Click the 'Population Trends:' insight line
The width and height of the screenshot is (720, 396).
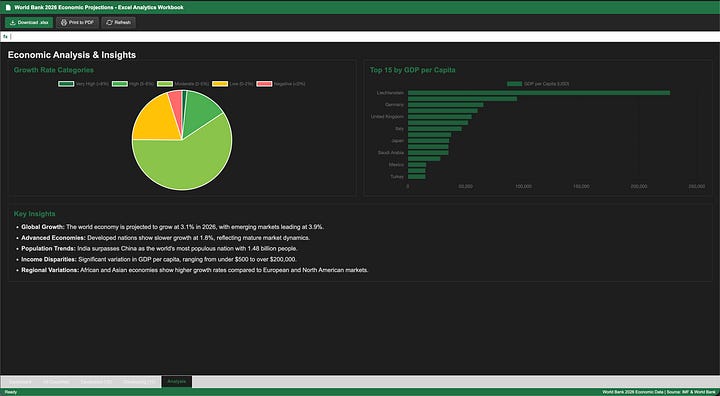pos(159,249)
